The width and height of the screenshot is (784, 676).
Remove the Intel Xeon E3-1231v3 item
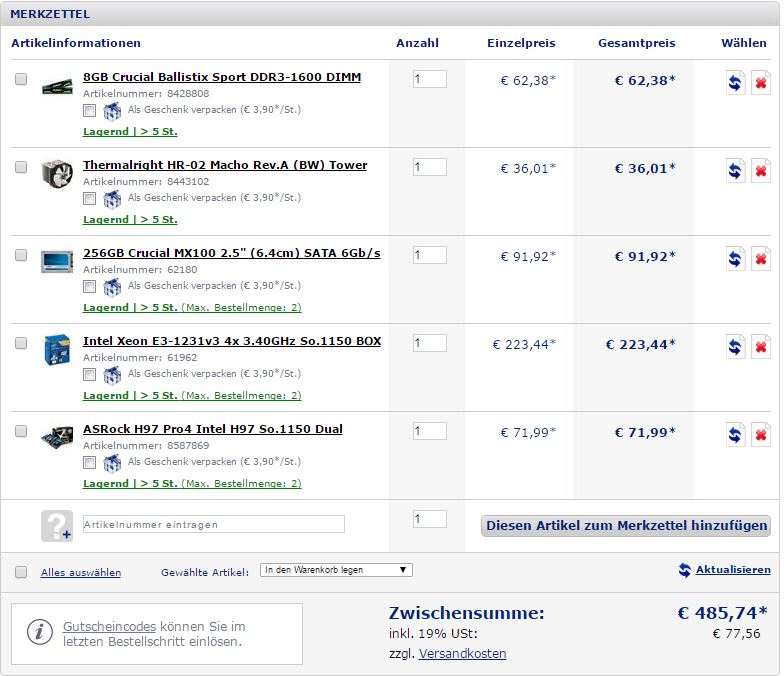(x=760, y=346)
